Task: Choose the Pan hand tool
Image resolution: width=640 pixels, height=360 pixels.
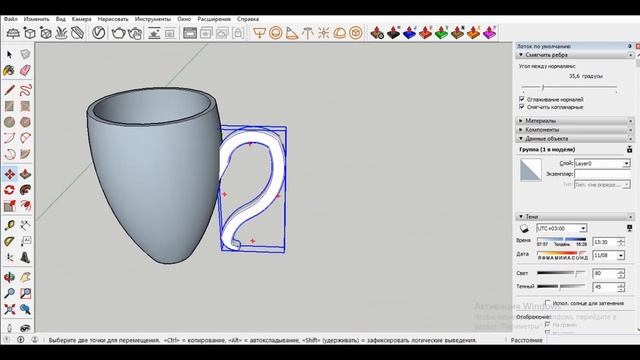Action: (25, 277)
